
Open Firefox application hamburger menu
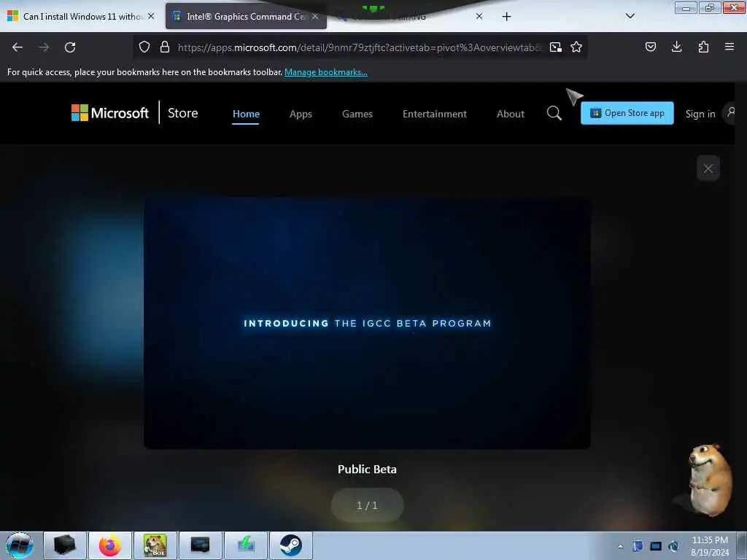[x=729, y=47]
